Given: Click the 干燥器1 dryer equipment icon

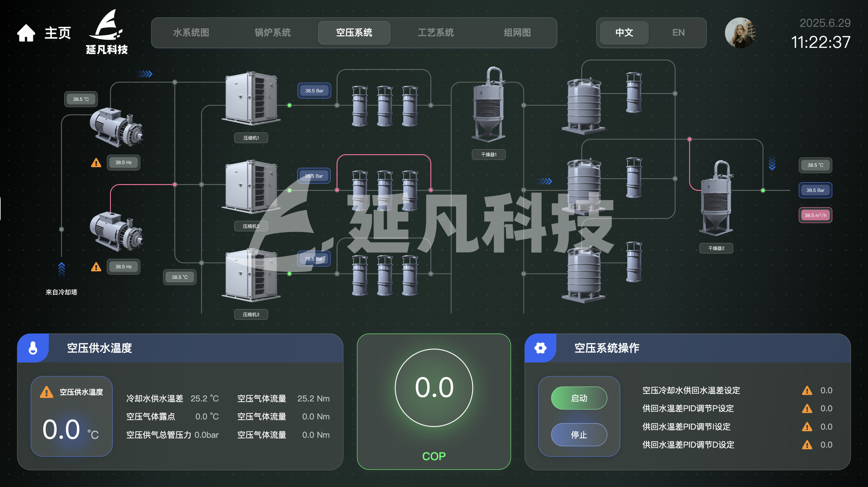Looking at the screenshot, I should click(x=489, y=104).
